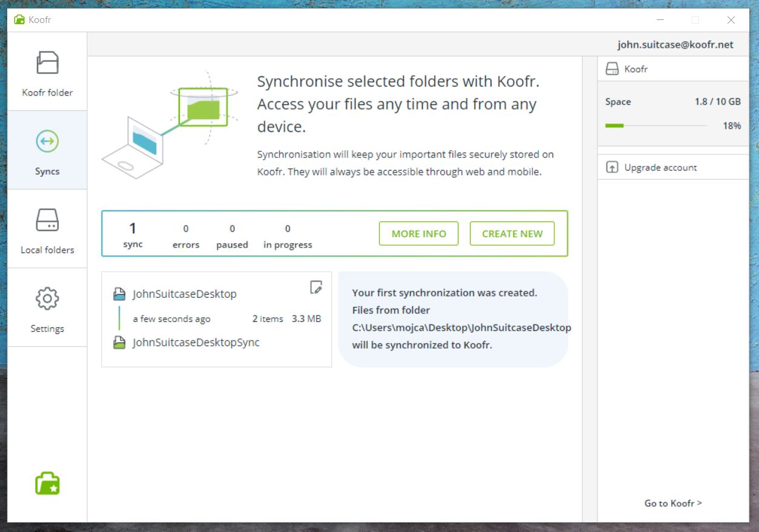Click the 1 sync counter
Screen dimensions: 759x532
point(133,235)
